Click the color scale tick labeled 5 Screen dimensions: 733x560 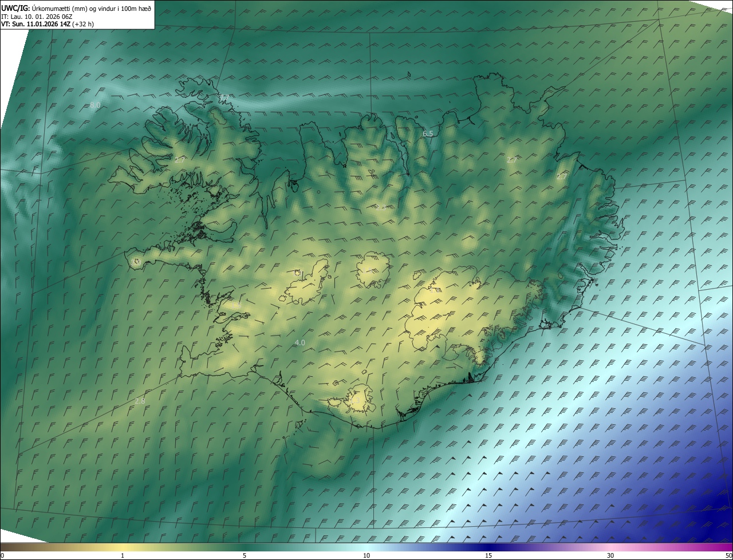point(245,555)
